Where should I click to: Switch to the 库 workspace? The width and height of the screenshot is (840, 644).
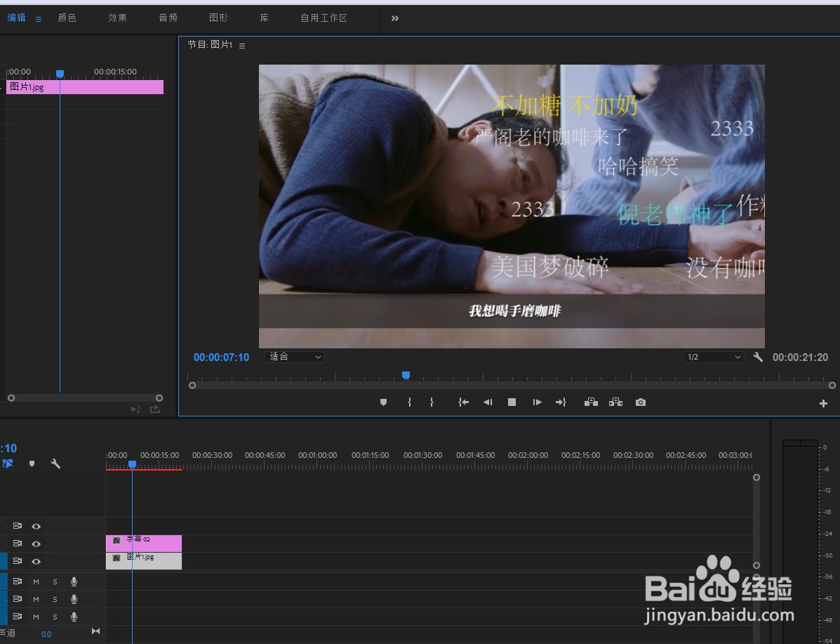(264, 18)
